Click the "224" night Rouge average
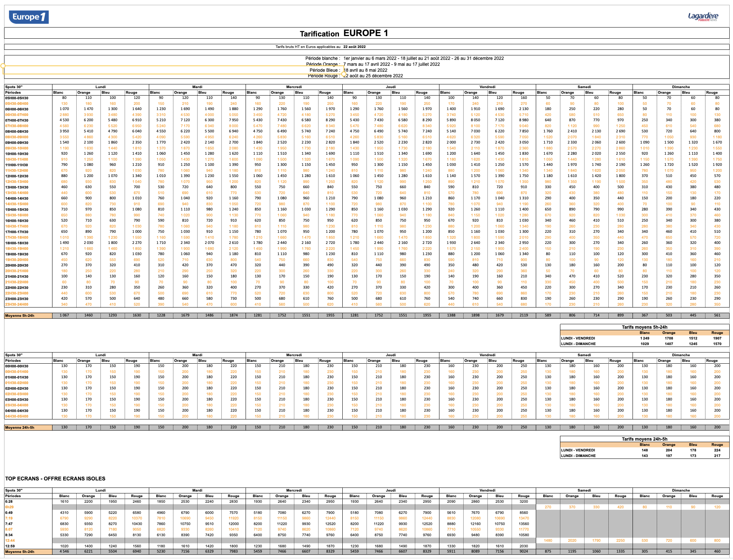This screenshot has width=733, height=560. coord(717,450)
